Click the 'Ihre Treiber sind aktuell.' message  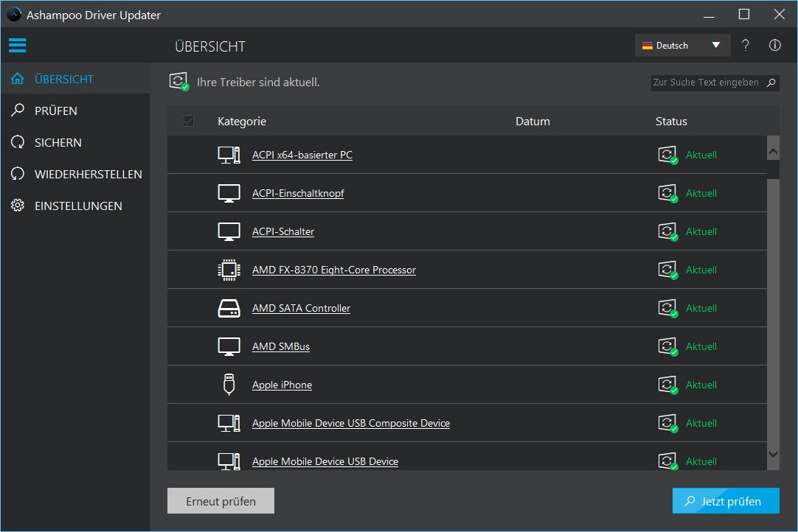[x=258, y=82]
